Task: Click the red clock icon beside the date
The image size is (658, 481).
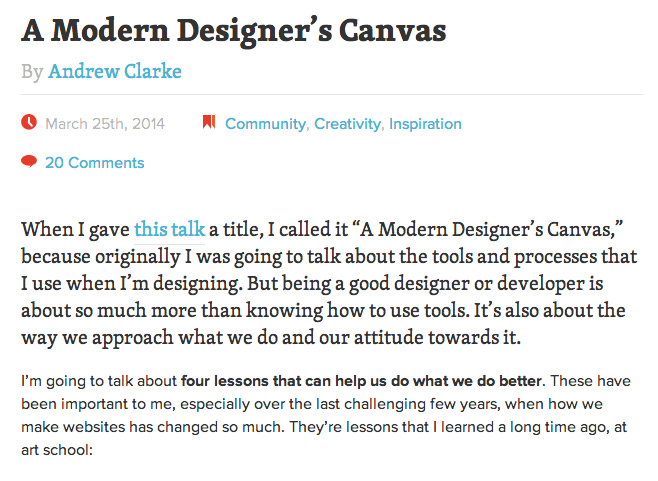Action: (x=29, y=123)
